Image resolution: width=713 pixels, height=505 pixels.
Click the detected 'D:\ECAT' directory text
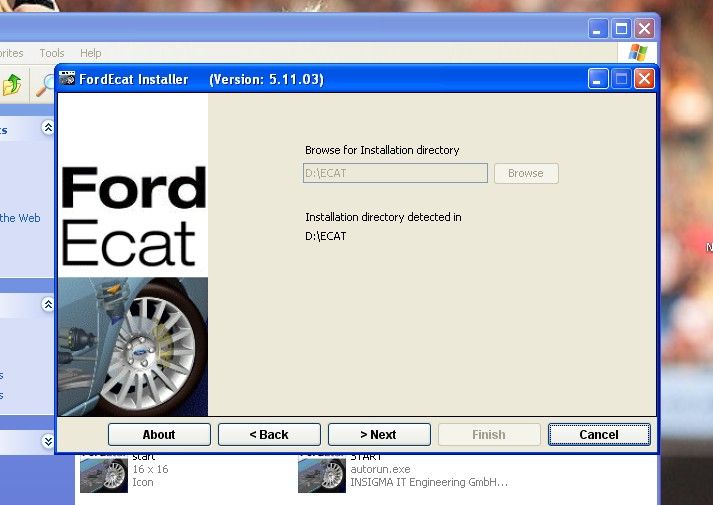point(326,236)
